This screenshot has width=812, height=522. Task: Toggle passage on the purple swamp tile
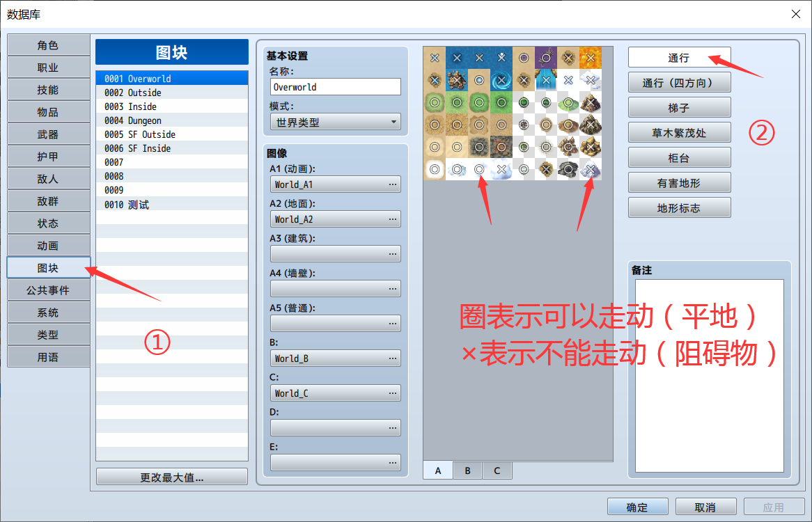[546, 58]
